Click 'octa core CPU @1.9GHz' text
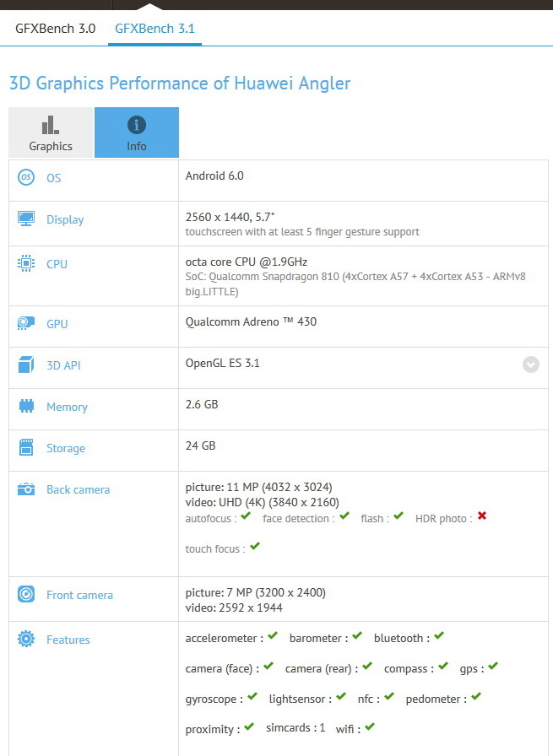This screenshot has width=553, height=756. click(x=247, y=262)
